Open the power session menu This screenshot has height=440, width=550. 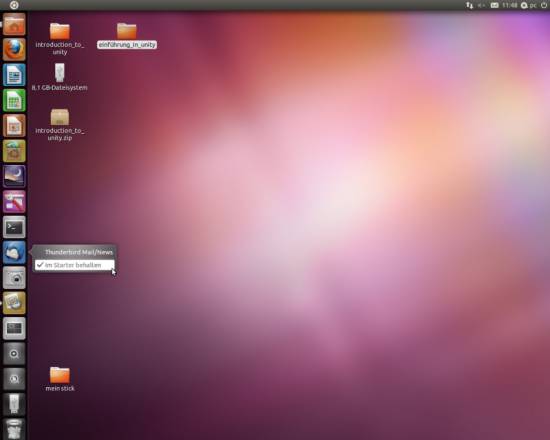tap(544, 5)
